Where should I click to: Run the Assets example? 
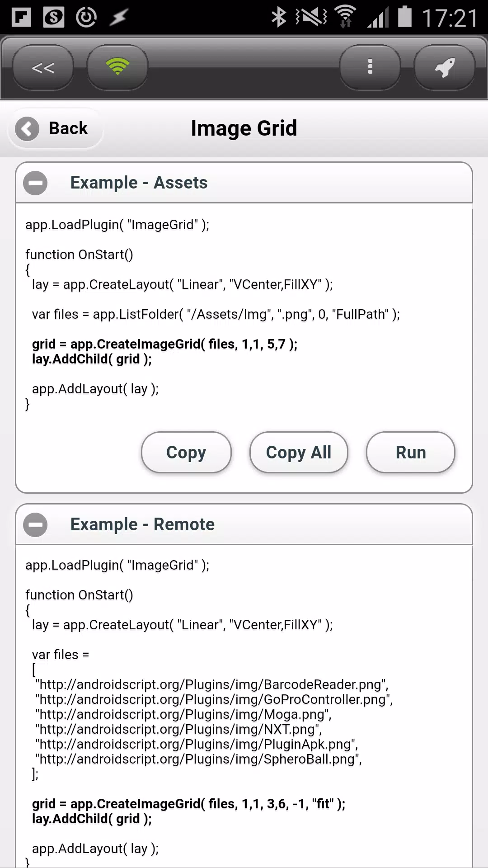click(x=411, y=453)
